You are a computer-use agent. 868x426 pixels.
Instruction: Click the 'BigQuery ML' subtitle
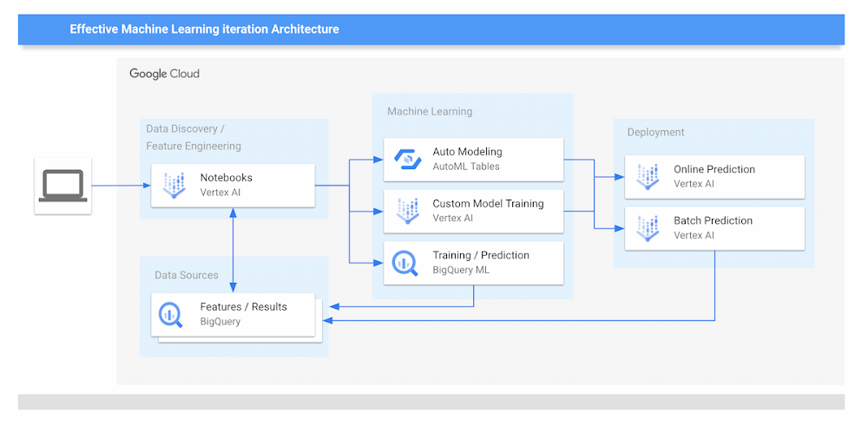(x=461, y=270)
